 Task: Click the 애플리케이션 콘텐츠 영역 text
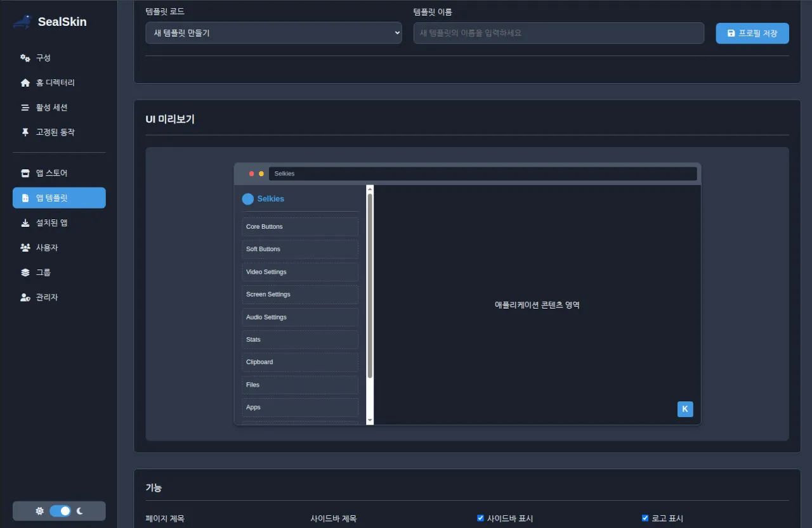[x=537, y=305]
